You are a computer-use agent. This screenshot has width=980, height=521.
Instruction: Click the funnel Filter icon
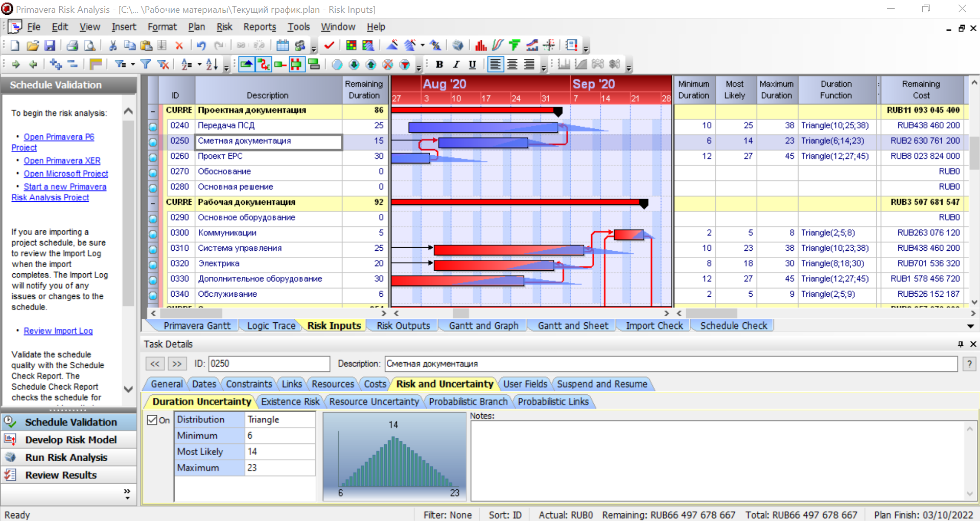(x=146, y=64)
